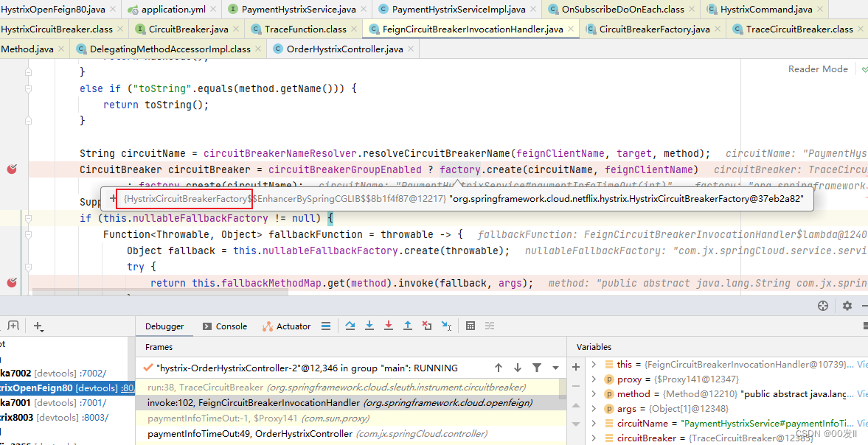Expand the this FeignCircuitBreakerInvocationHandler variable

point(594,364)
